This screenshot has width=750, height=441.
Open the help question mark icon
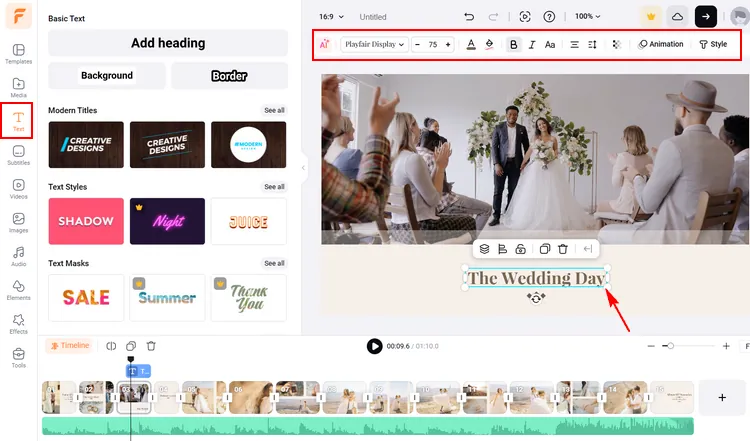click(549, 17)
